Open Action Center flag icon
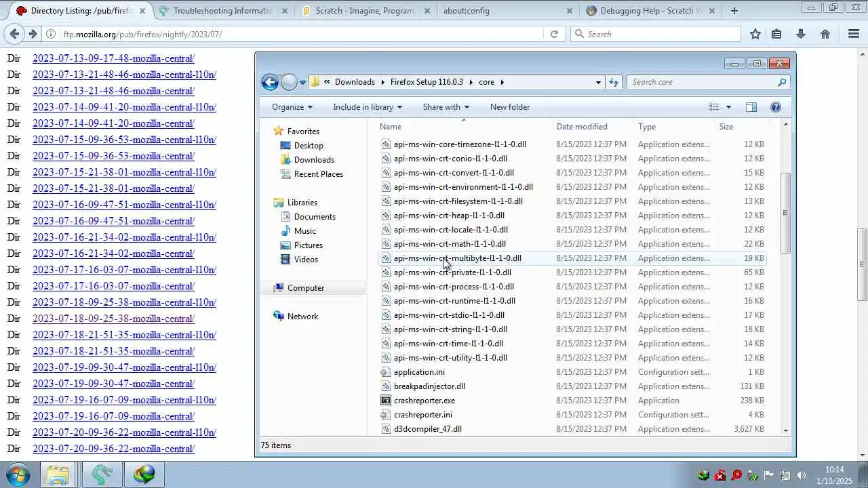The height and width of the screenshot is (488, 868). 769,475
